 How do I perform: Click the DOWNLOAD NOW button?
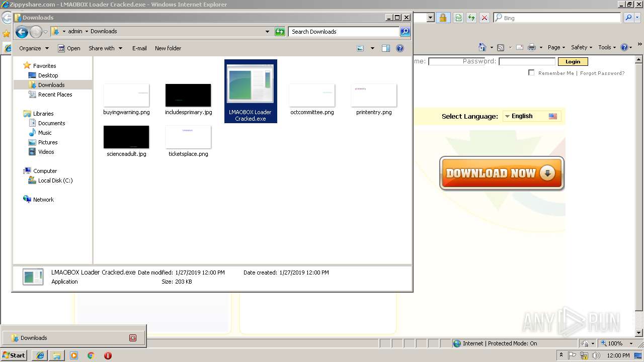(502, 173)
